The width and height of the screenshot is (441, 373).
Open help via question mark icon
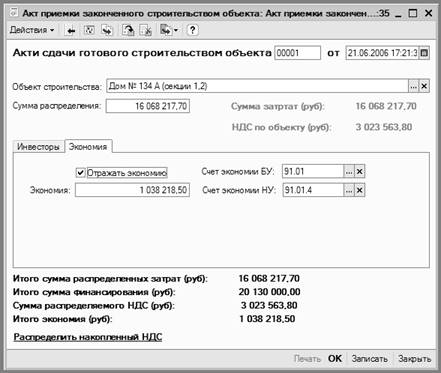(x=192, y=30)
